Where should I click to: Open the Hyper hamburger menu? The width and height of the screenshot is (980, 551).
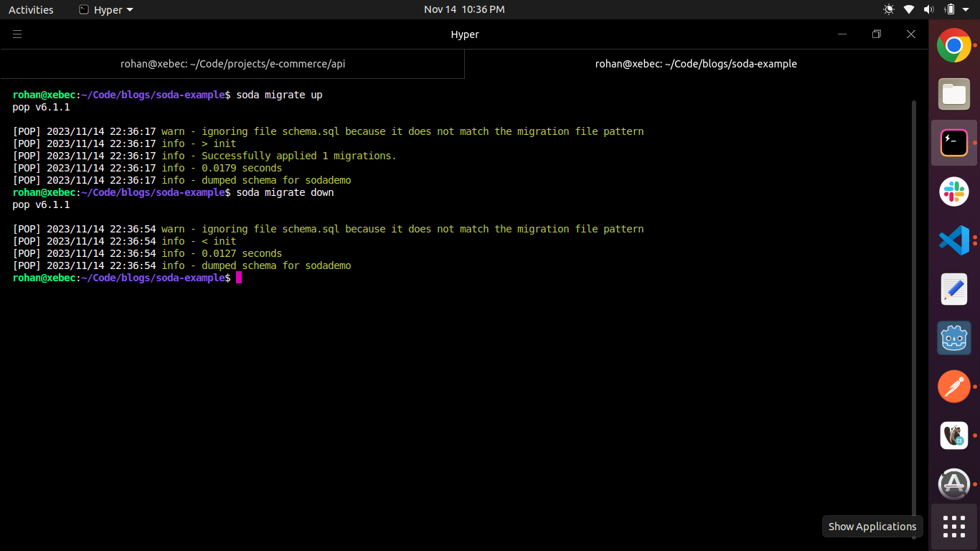tap(17, 34)
